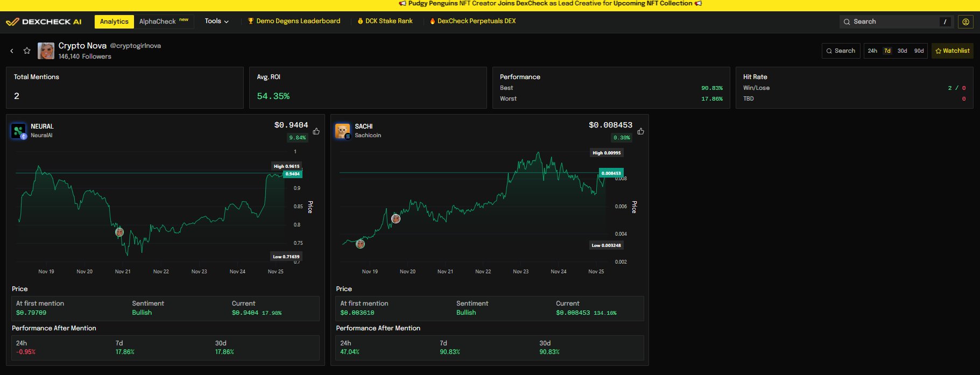
Task: Add to Watchlist button
Action: pos(952,51)
